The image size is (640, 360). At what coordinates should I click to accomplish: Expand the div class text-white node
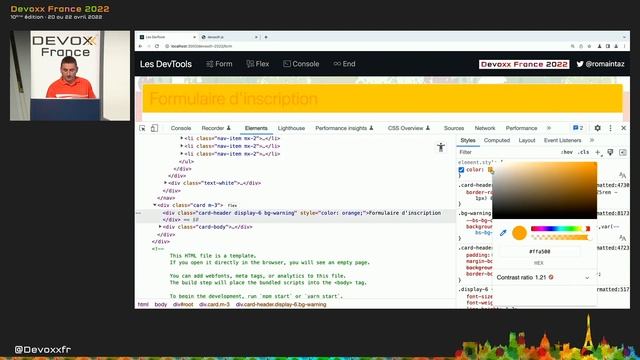[165, 183]
